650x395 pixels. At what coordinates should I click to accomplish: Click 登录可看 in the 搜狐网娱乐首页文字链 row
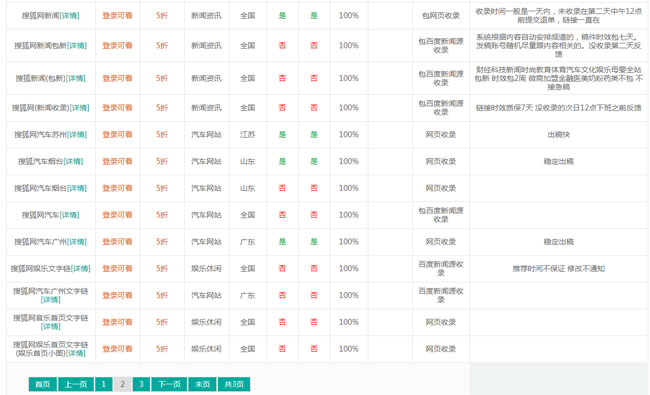[x=117, y=349]
